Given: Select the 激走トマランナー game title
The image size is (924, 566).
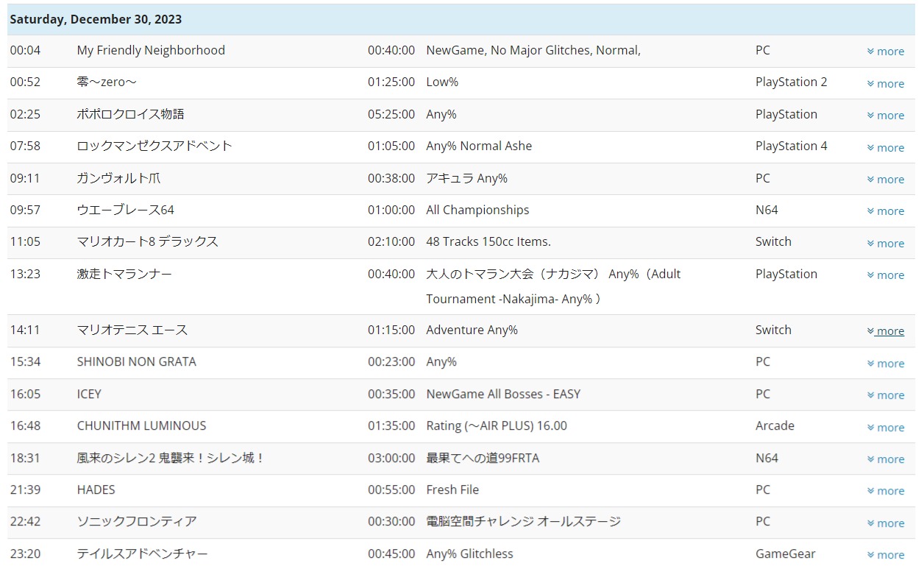Looking at the screenshot, I should (124, 274).
